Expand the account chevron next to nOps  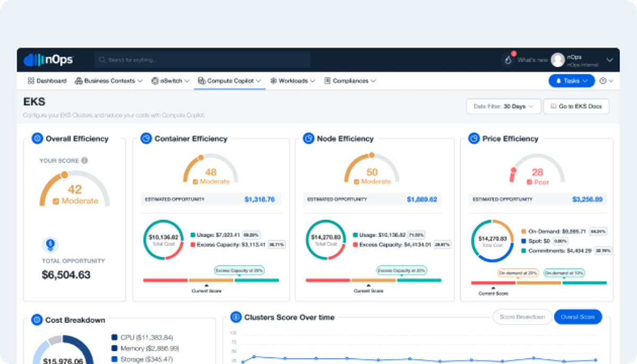(609, 60)
